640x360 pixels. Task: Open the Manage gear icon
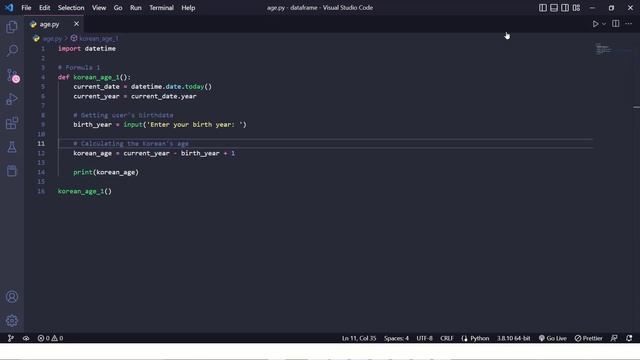(x=12, y=321)
